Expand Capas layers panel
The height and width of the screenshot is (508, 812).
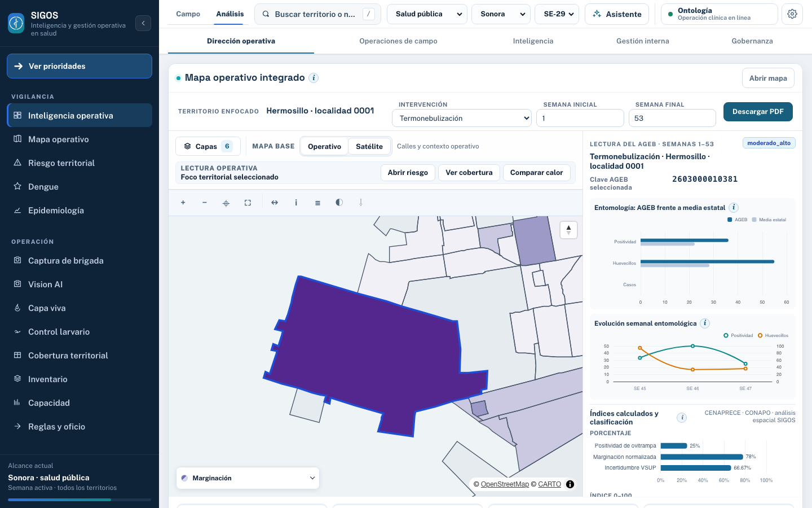tap(208, 146)
